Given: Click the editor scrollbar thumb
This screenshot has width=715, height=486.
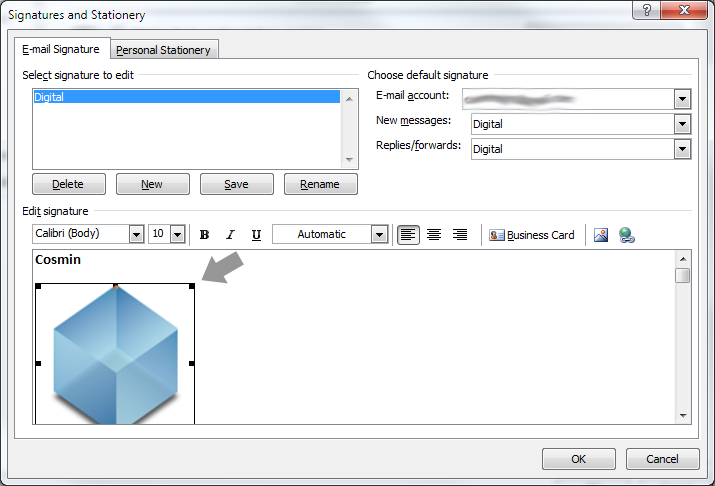Looking at the screenshot, I should [x=683, y=275].
